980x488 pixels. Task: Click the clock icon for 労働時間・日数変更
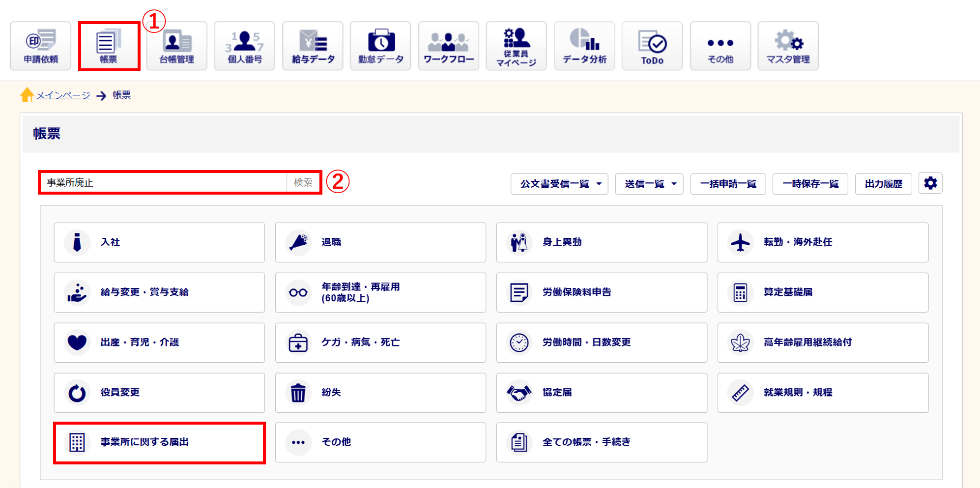(x=519, y=343)
